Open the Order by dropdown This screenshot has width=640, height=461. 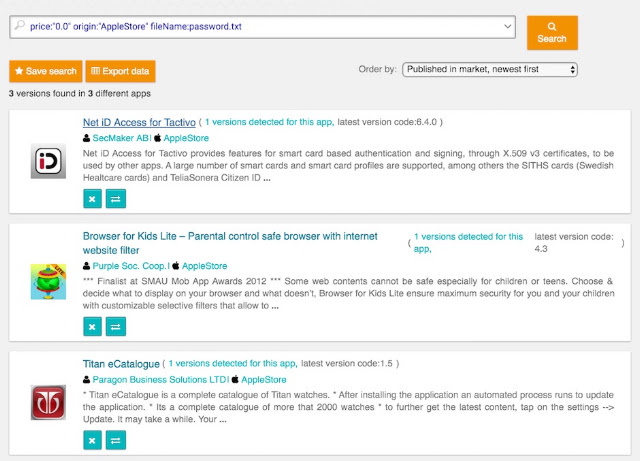point(490,69)
